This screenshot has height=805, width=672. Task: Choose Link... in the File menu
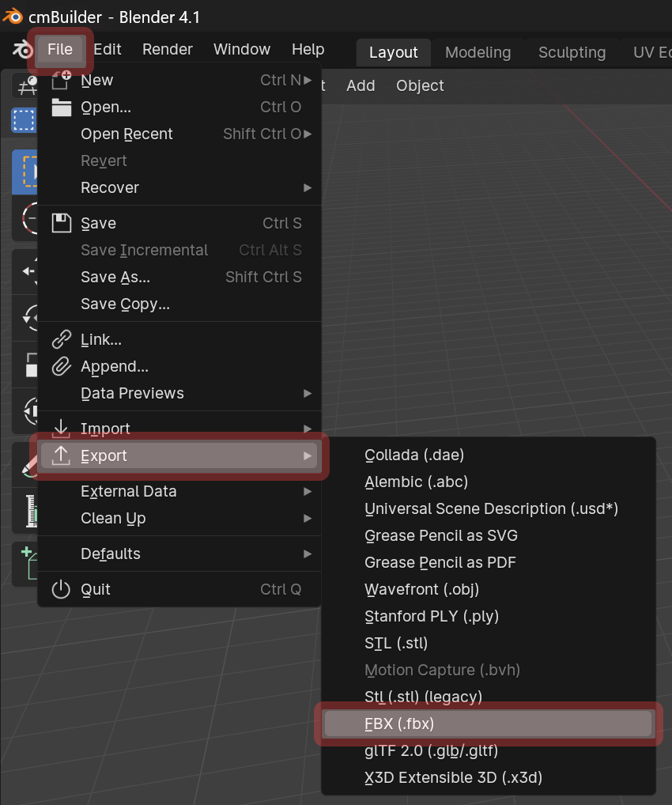click(x=181, y=340)
